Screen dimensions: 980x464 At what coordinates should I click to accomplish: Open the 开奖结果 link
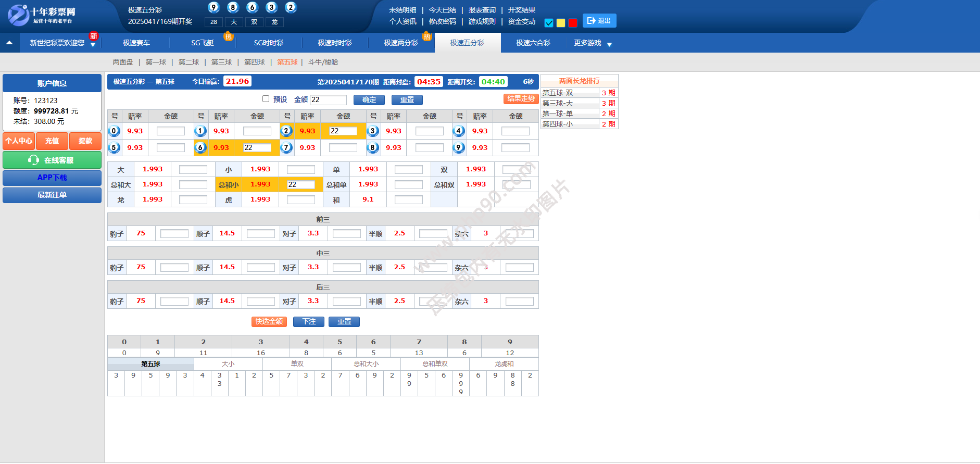point(521,10)
